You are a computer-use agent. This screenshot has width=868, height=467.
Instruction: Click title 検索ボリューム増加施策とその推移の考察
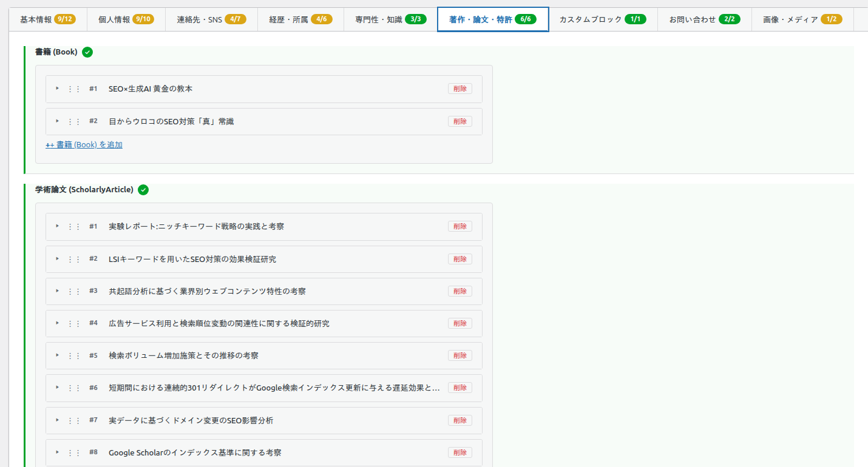(x=183, y=355)
